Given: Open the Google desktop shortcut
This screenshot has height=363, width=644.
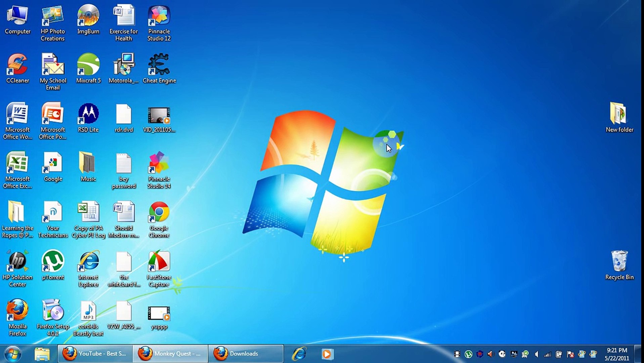Looking at the screenshot, I should [x=53, y=167].
